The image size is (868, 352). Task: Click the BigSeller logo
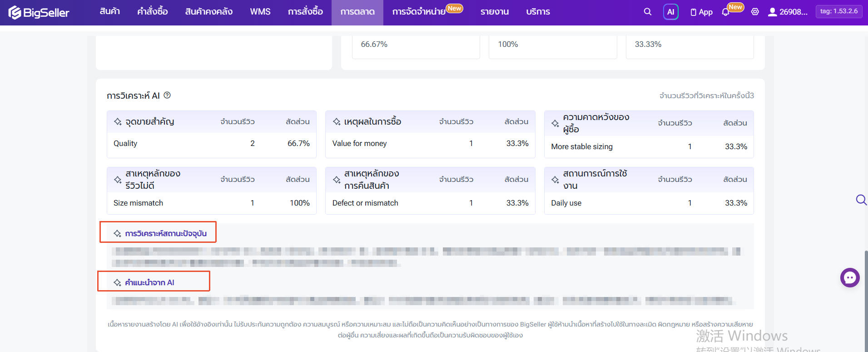(39, 12)
